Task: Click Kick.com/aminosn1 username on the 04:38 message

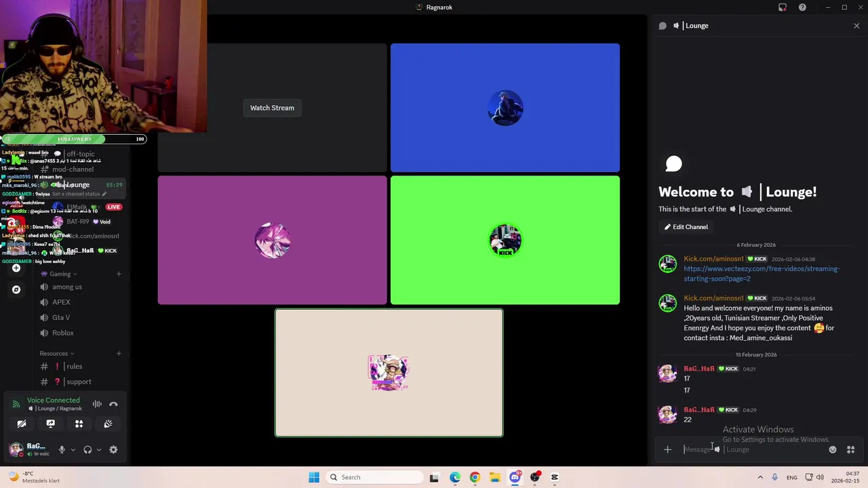Action: 713,259
